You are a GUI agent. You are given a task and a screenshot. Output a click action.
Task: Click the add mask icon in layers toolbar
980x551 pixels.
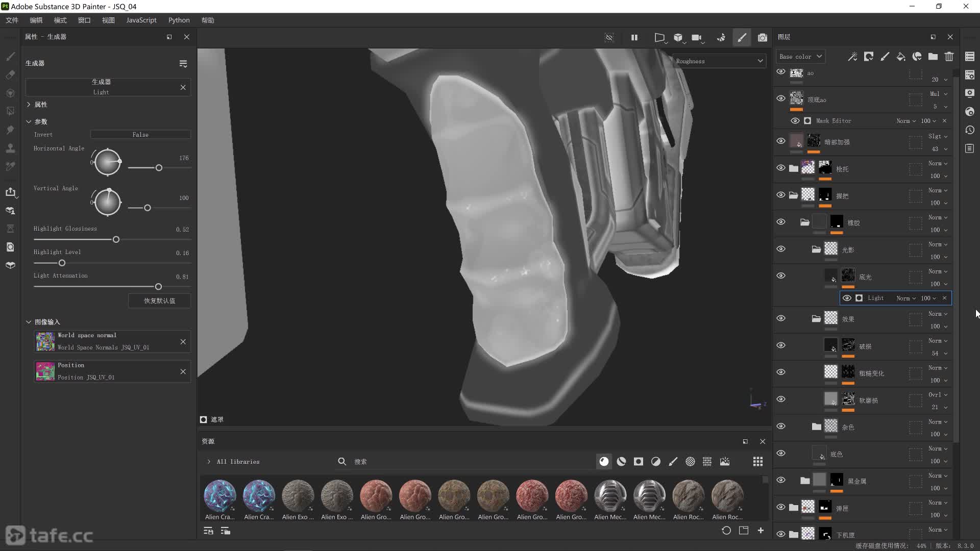click(869, 57)
